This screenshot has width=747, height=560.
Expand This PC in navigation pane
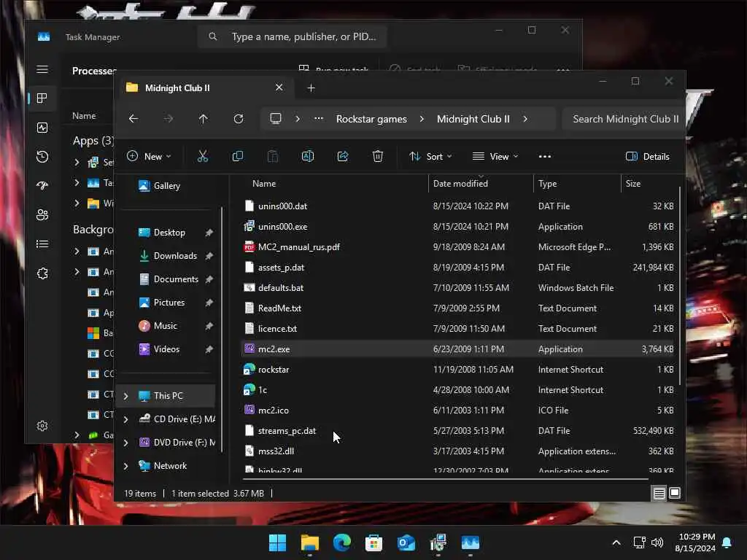pyautogui.click(x=125, y=396)
